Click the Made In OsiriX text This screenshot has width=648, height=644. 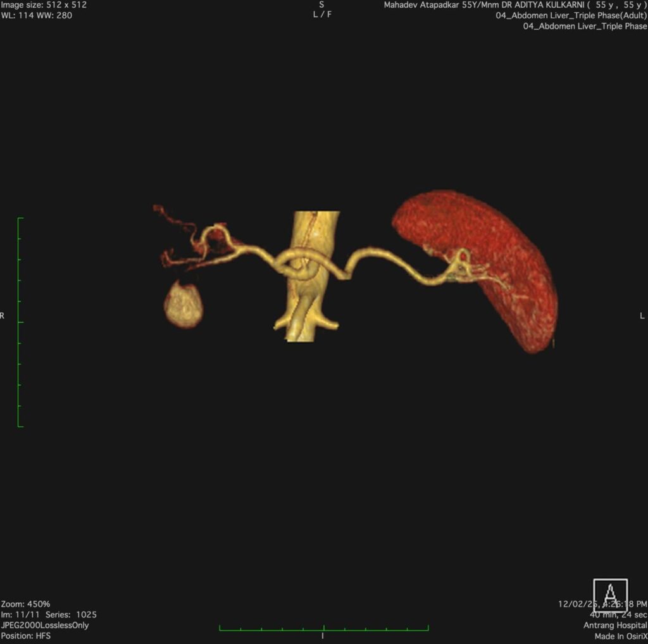[x=621, y=635]
